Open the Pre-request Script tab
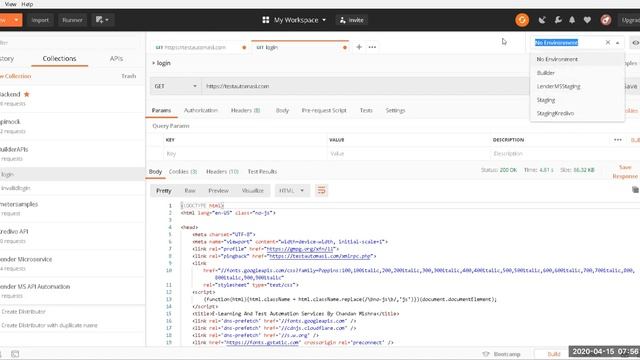 [324, 110]
